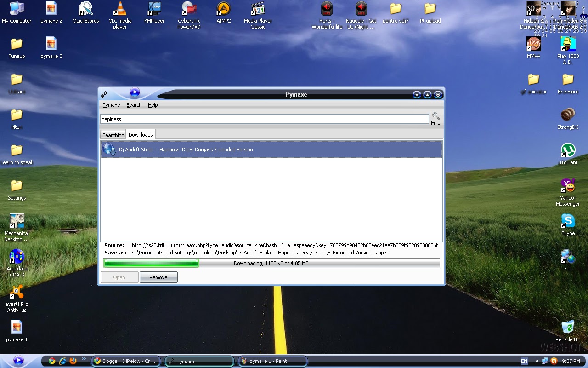
Task: Click the download progress bar
Action: coord(271,263)
